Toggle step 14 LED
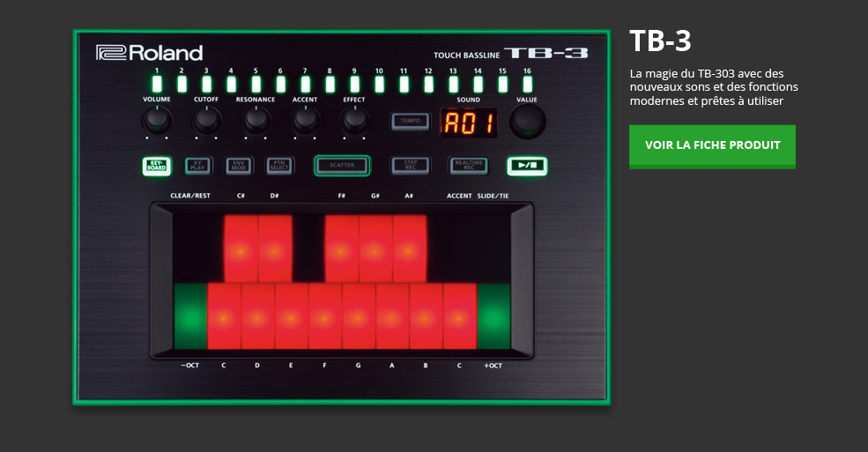The height and width of the screenshot is (452, 868). pos(478,84)
